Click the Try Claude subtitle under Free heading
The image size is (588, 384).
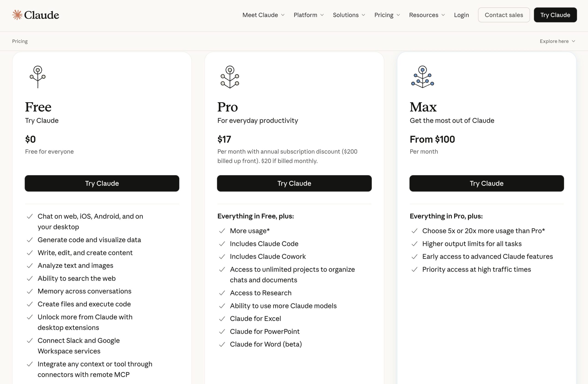(x=42, y=121)
